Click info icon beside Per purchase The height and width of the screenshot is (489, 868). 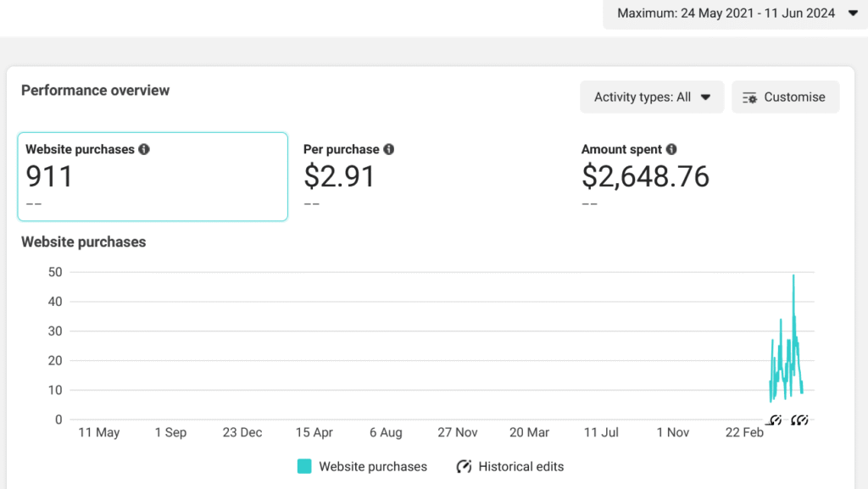(x=388, y=149)
